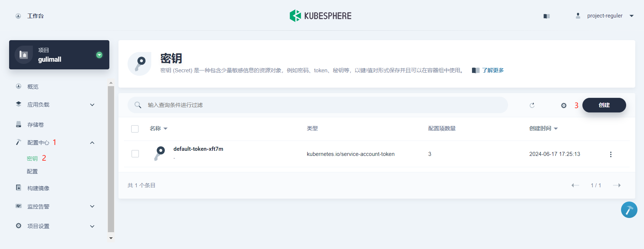
Task: Expand the 应用负载 menu chevron
Action: click(x=92, y=105)
